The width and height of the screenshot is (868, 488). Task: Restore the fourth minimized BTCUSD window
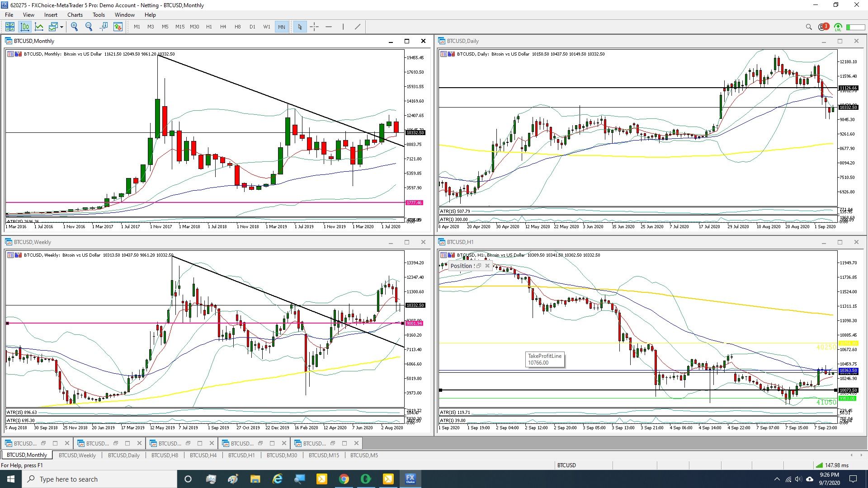(x=261, y=443)
